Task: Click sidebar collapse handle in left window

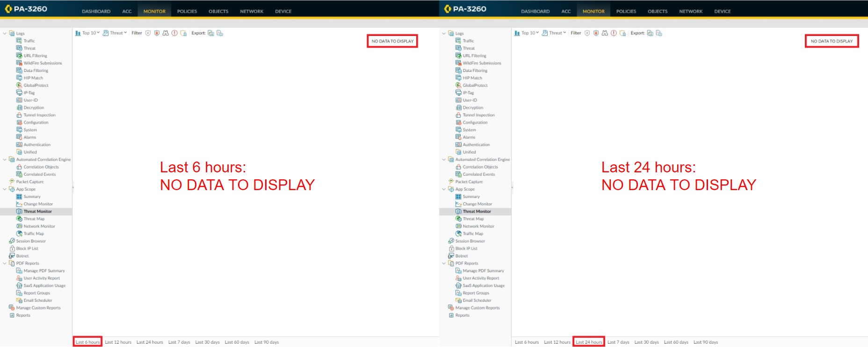Action: [x=73, y=187]
